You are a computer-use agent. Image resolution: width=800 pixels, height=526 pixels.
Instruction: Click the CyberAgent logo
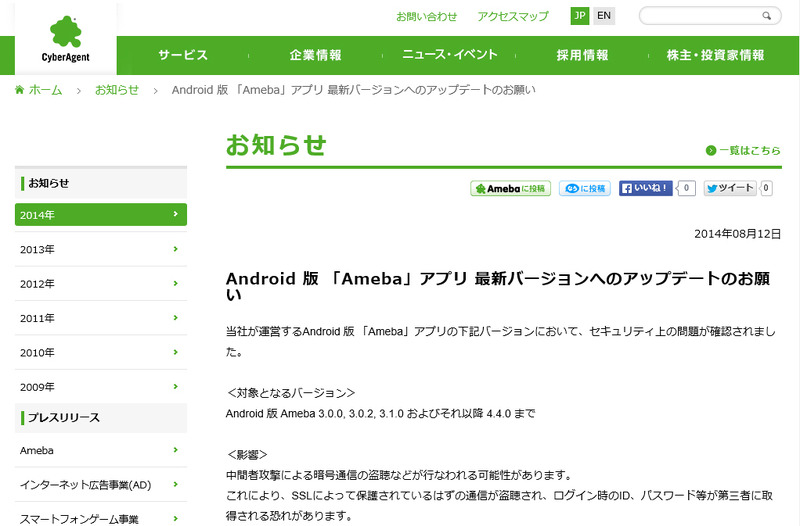pyautogui.click(x=65, y=38)
